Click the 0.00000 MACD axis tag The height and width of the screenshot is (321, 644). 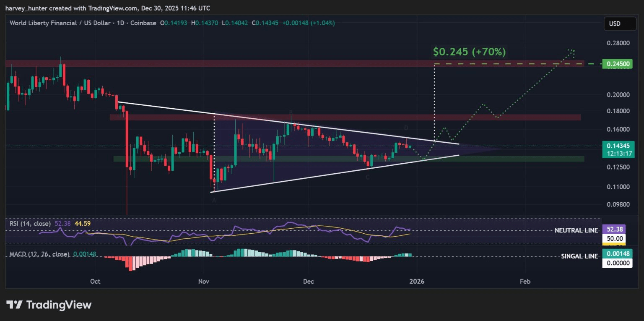tap(617, 263)
